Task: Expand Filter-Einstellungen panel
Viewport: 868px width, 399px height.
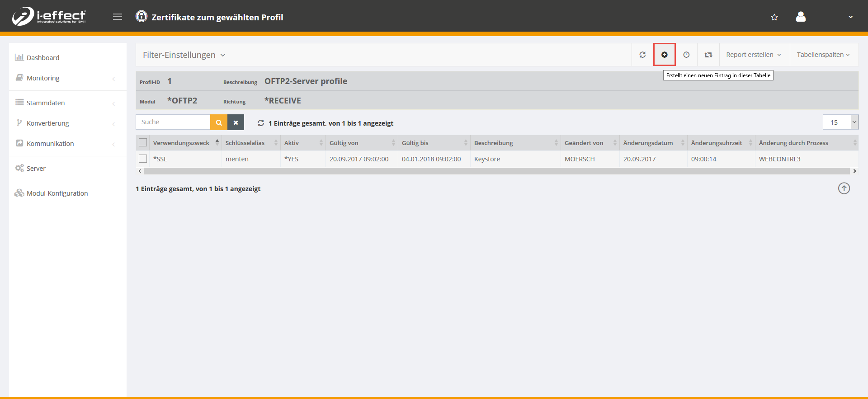Action: point(184,55)
